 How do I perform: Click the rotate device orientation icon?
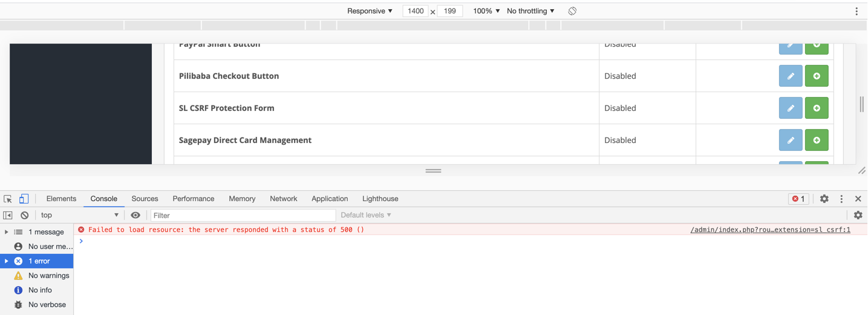click(x=572, y=11)
